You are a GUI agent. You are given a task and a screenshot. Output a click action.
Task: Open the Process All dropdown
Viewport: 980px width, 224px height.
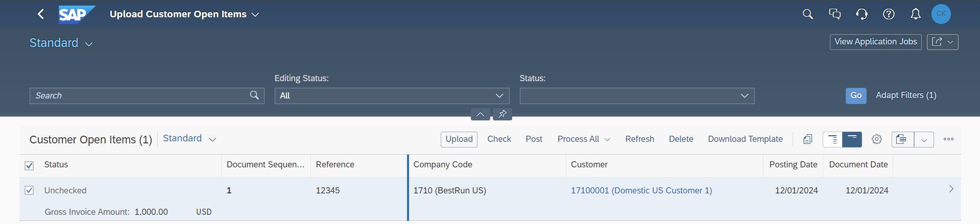pos(584,139)
